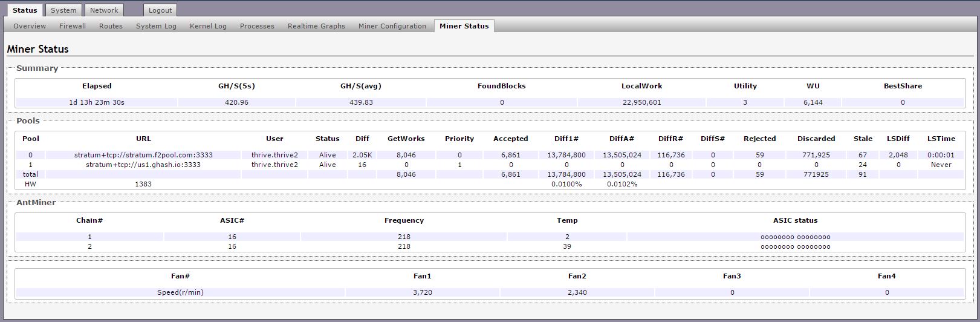
Task: Click the Discarded column header
Action: coord(816,139)
